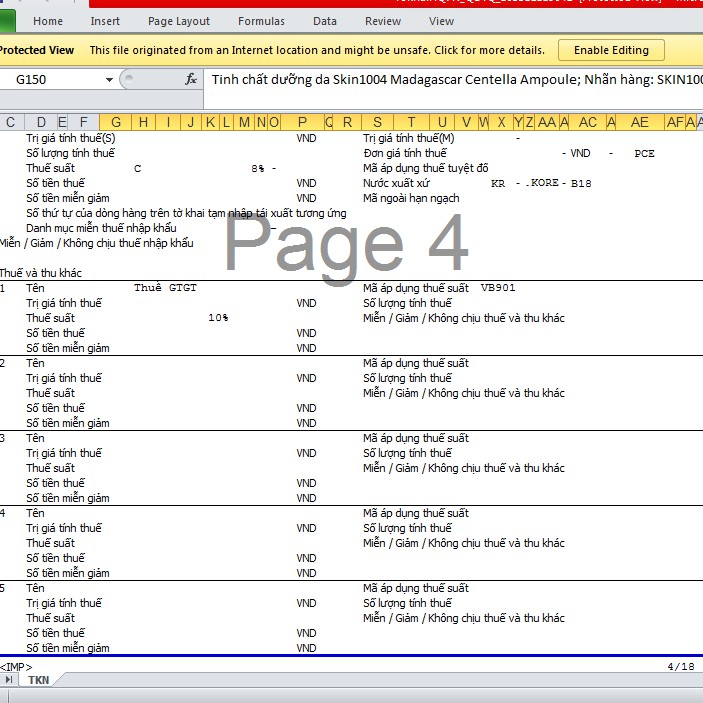703x703 pixels.
Task: Open the Review tab
Action: [x=383, y=21]
